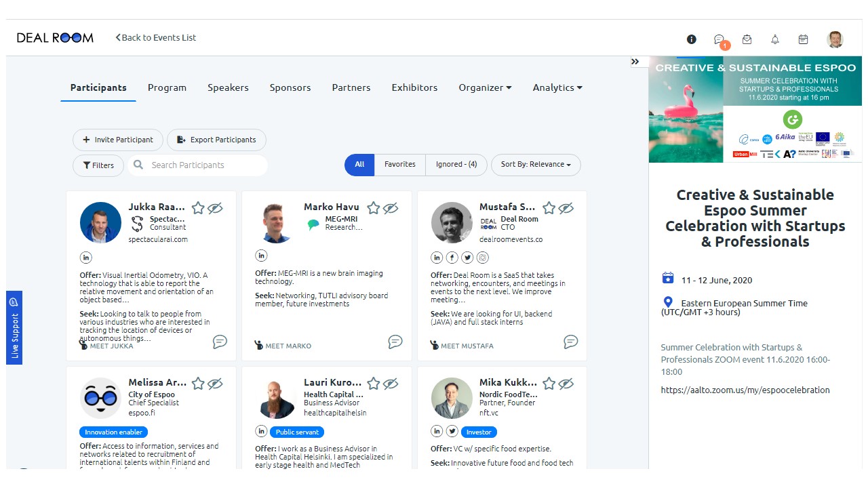The width and height of the screenshot is (868, 488).
Task: Star Mika Kukk... as a favorite
Action: (x=549, y=384)
